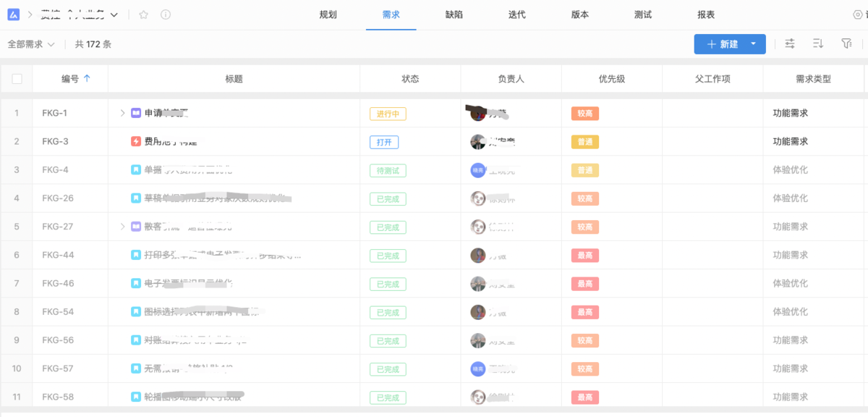The height and width of the screenshot is (417, 868).
Task: Click the lightning requirement icon on row FKG-3
Action: pos(135,142)
